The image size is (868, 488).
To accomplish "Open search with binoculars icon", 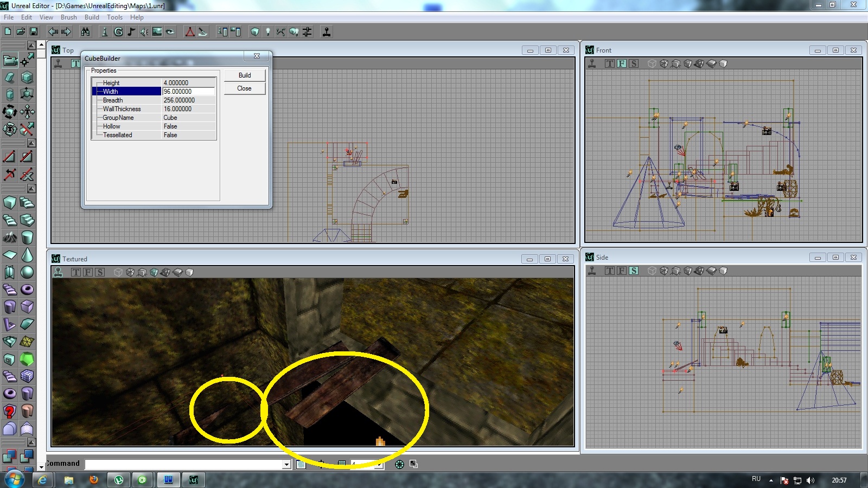I will 86,32.
